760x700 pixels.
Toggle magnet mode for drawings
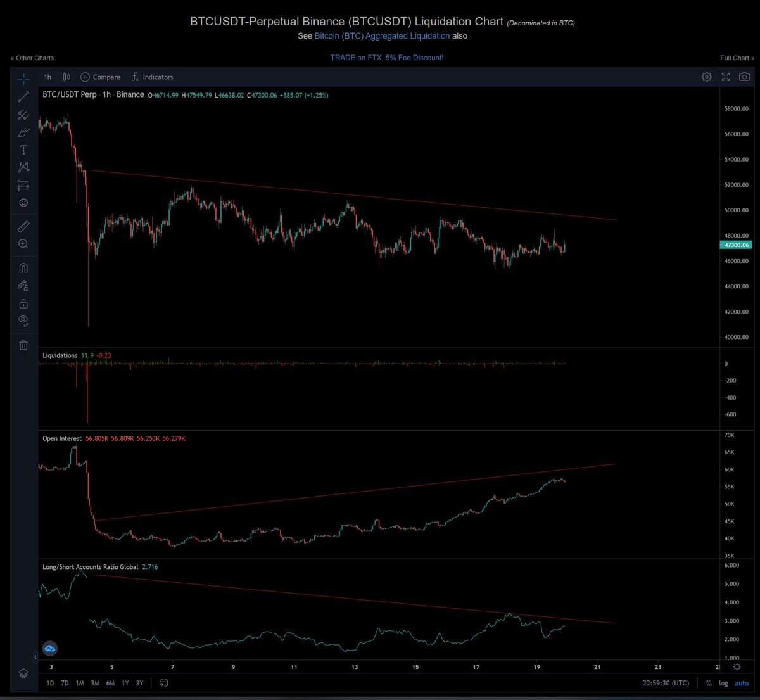click(23, 268)
